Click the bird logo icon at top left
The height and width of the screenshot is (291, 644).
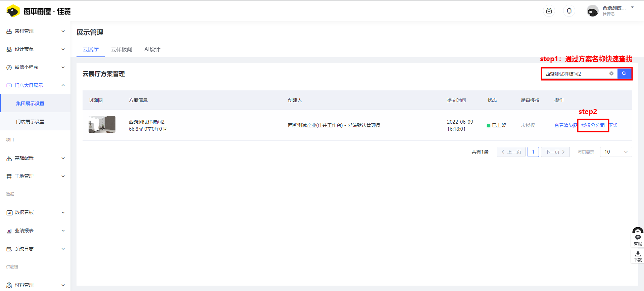13,11
